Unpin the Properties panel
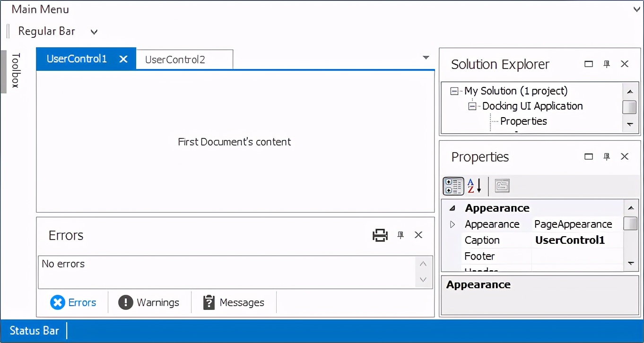The width and height of the screenshot is (644, 343). coord(607,156)
